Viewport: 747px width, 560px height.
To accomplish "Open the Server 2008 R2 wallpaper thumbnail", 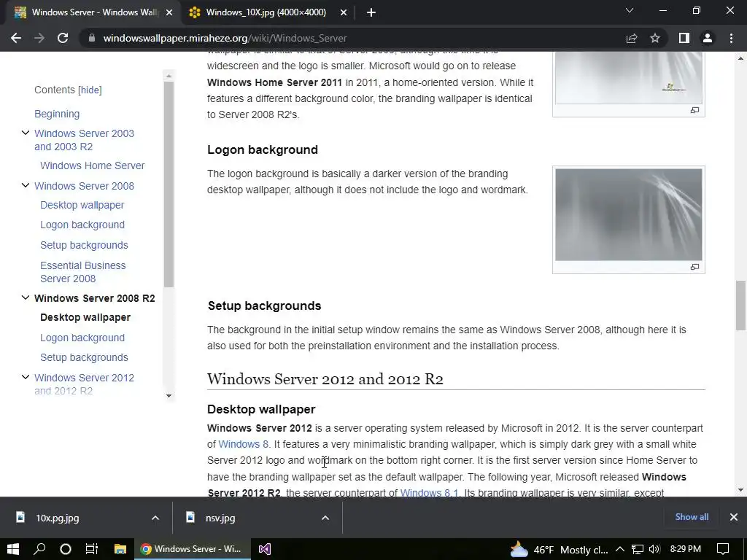I will click(x=628, y=77).
